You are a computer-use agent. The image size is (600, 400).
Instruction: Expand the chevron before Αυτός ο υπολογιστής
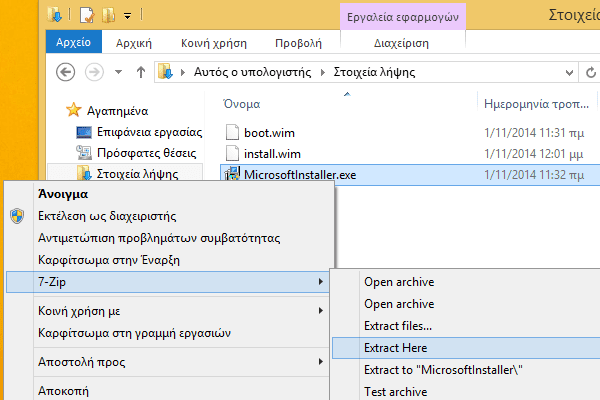click(x=183, y=72)
